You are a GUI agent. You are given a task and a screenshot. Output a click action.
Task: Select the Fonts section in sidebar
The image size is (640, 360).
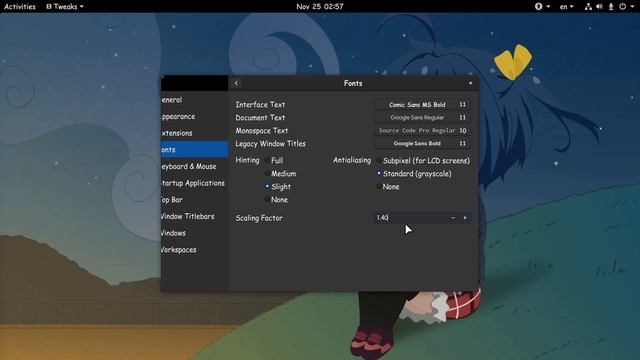click(x=194, y=150)
